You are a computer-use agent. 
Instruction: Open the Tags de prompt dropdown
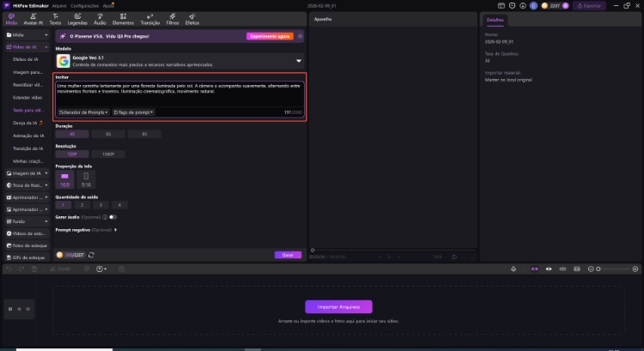pos(133,112)
